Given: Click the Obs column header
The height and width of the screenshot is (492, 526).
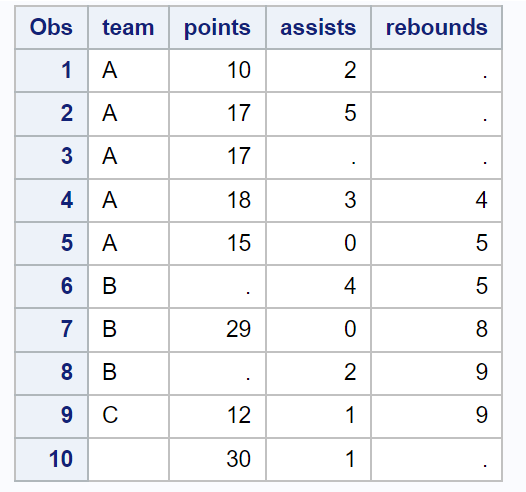Looking at the screenshot, I should coord(51,27).
